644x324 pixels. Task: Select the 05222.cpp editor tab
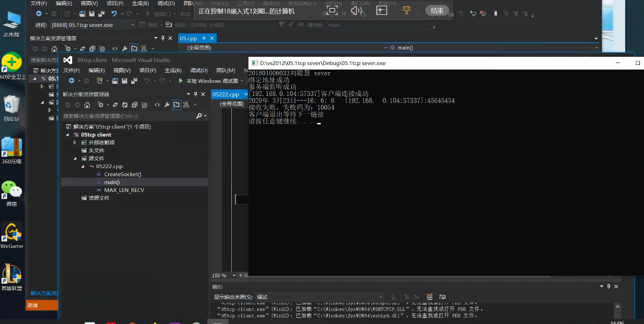(226, 94)
